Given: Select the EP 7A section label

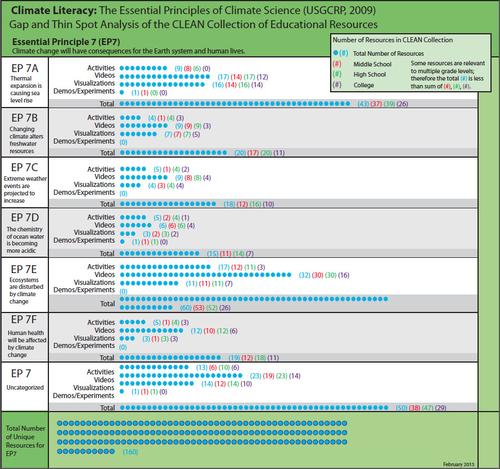Looking at the screenshot, I should (x=25, y=68).
